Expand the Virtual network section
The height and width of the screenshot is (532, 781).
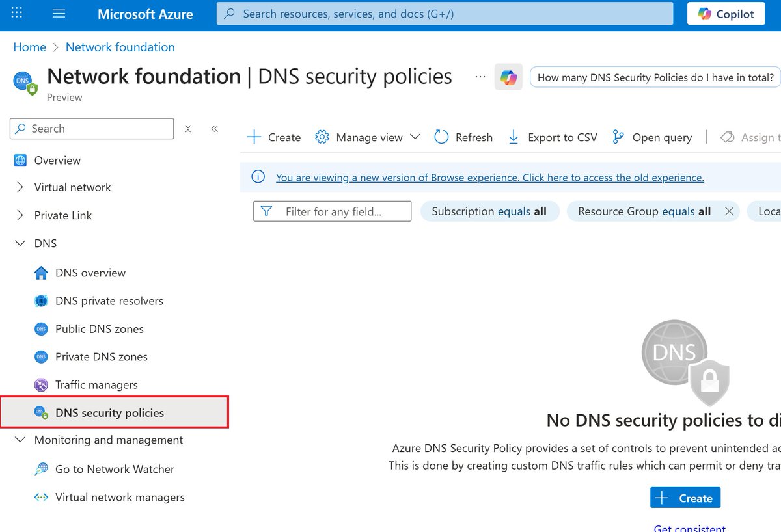point(20,187)
